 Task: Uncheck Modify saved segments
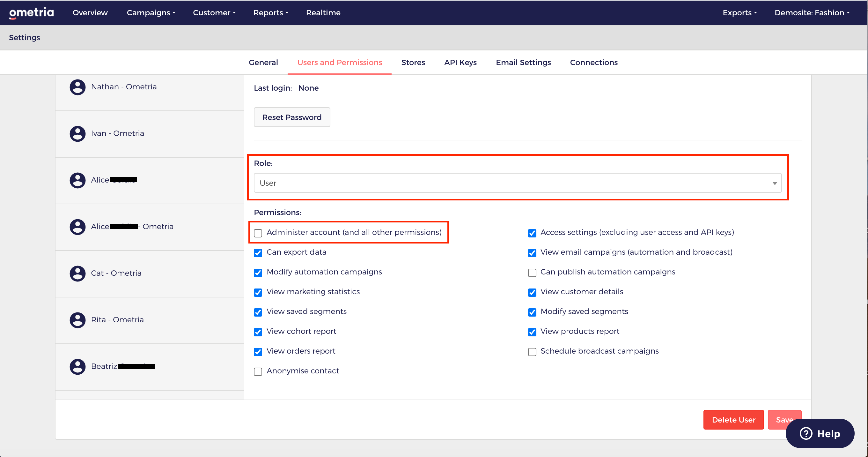[532, 312]
